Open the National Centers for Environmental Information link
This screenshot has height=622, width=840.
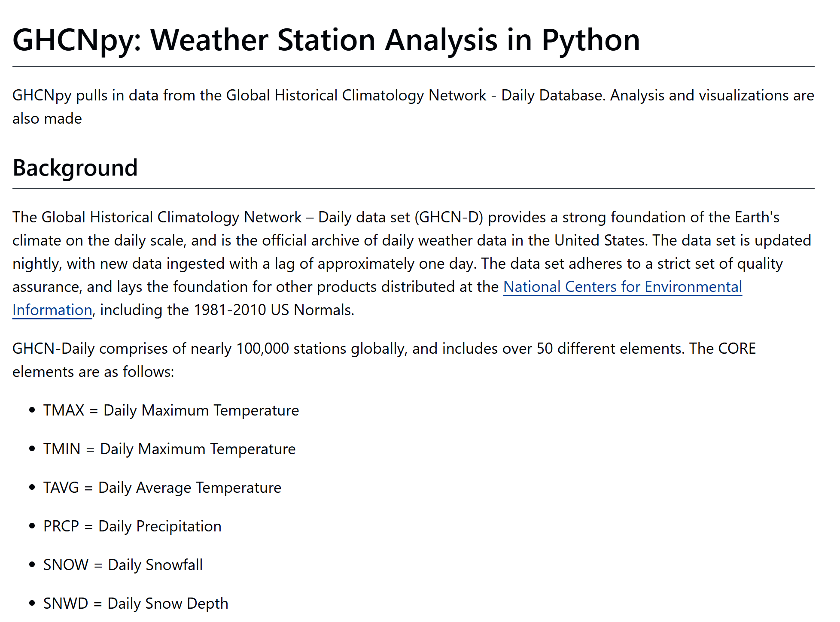click(622, 287)
